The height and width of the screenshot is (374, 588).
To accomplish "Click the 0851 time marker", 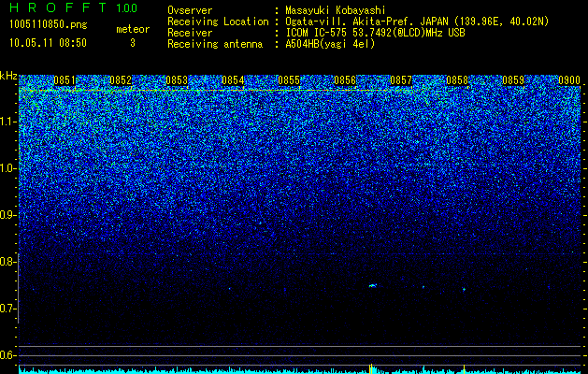I will click(65, 80).
